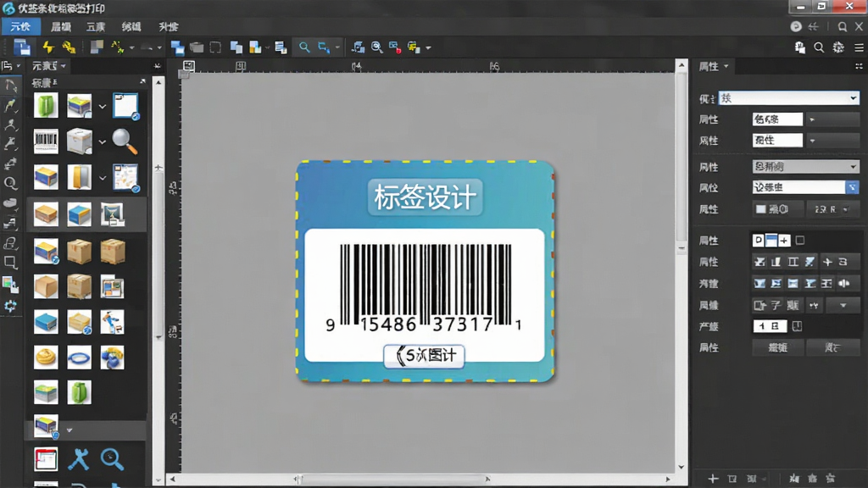
Task: Click the blue magnifier zoom toolbar icon
Action: pos(304,47)
